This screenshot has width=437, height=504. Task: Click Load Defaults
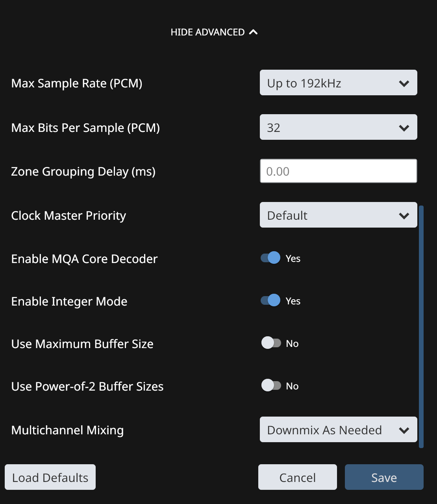[50, 477]
